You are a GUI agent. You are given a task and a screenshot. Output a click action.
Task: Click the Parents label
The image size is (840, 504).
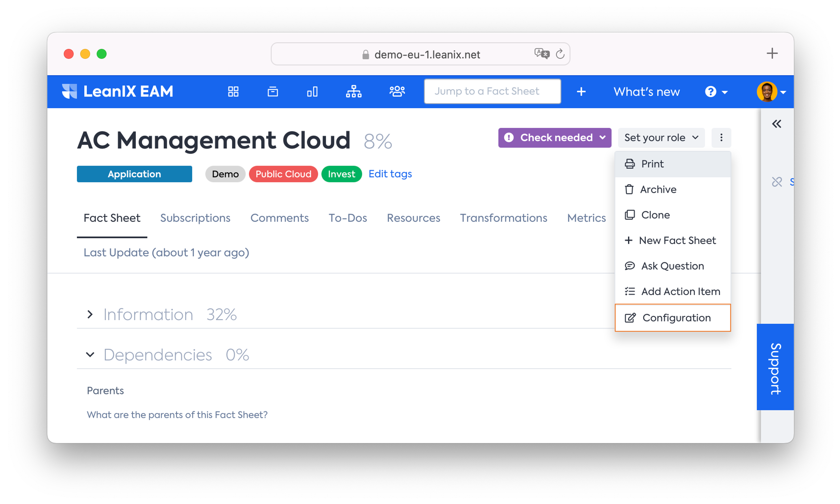point(105,391)
